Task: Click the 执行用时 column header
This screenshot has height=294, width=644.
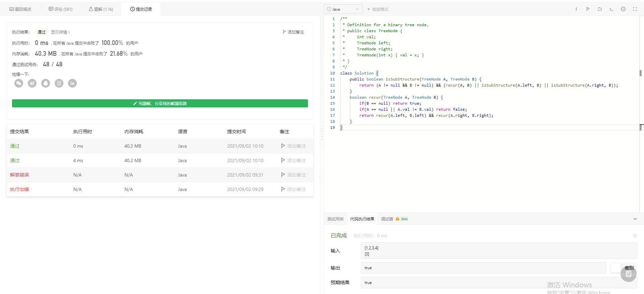Action: (x=83, y=132)
